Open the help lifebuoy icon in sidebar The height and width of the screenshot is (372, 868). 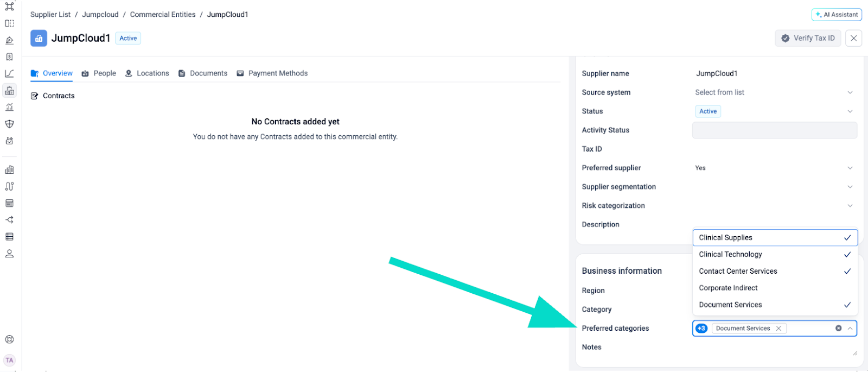pos(9,339)
